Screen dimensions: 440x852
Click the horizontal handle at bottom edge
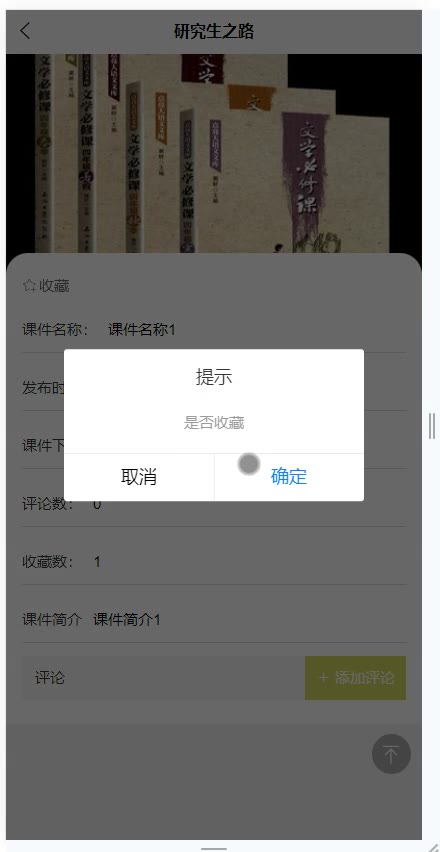tap(214, 848)
